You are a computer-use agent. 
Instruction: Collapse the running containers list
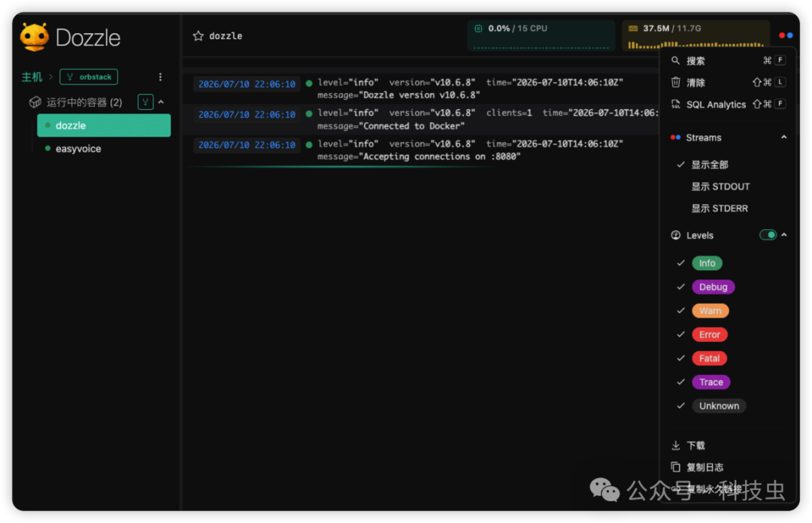pos(161,102)
